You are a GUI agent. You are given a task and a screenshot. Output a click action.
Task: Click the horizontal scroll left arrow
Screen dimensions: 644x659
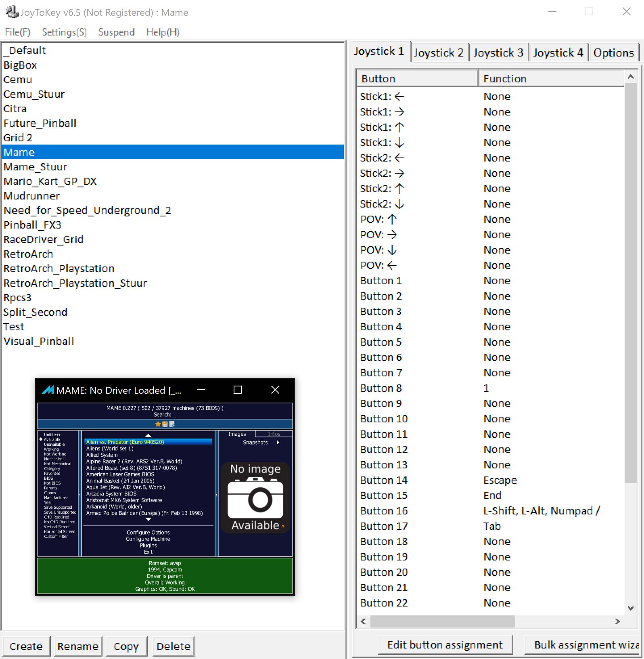pos(363,621)
